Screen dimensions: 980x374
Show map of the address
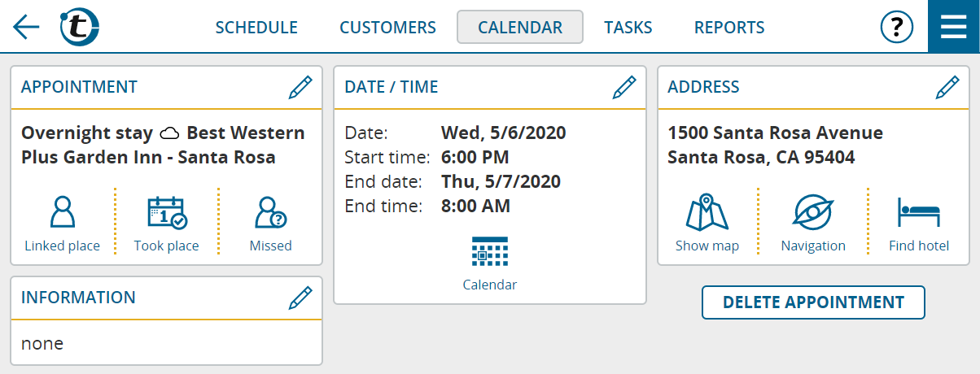pyautogui.click(x=707, y=224)
